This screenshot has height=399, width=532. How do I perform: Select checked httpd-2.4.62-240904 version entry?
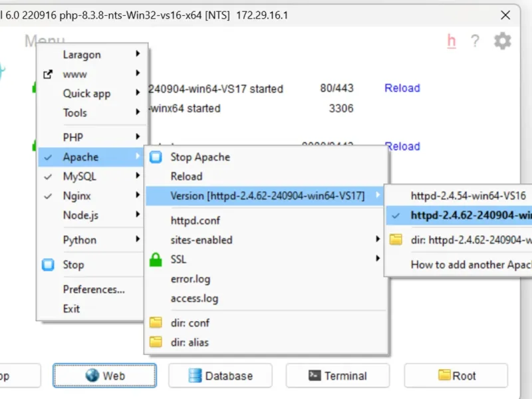[459, 215]
